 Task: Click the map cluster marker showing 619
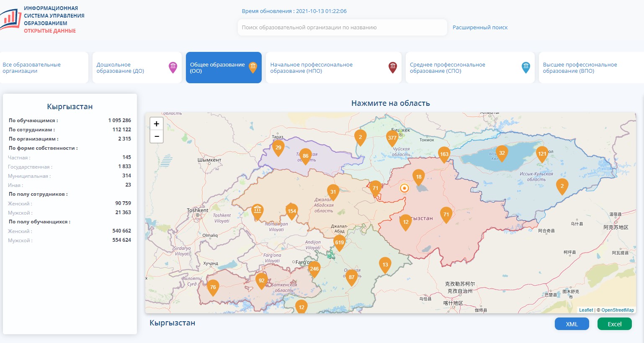click(339, 243)
